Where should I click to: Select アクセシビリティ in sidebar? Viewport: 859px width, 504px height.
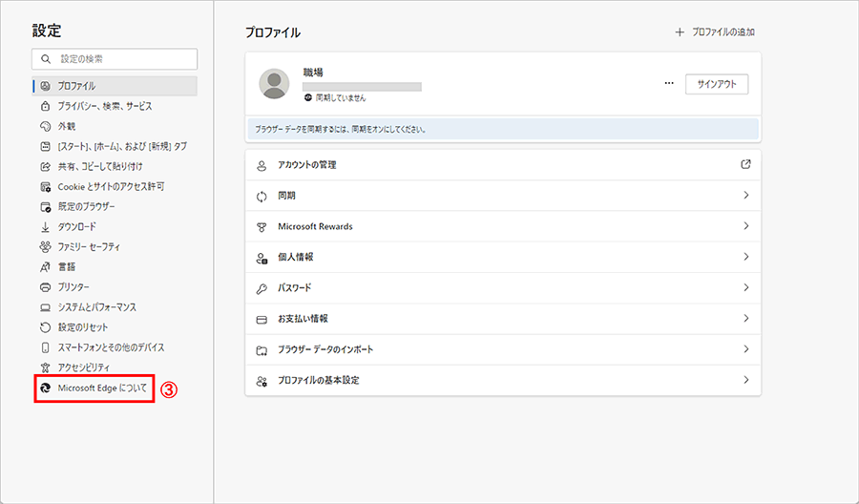[115, 367]
